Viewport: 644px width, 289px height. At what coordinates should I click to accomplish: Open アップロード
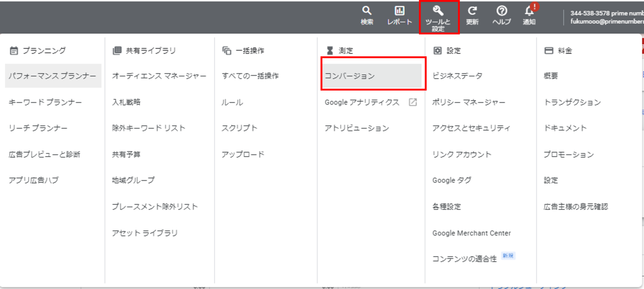[243, 154]
